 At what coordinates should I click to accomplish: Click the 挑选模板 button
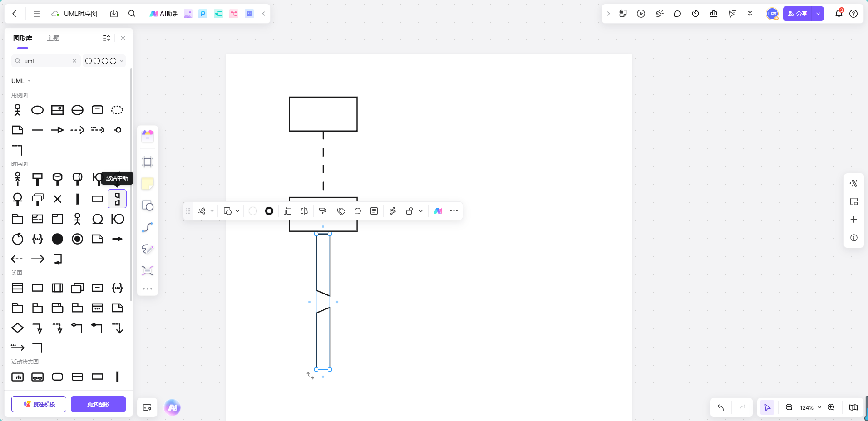(39, 404)
